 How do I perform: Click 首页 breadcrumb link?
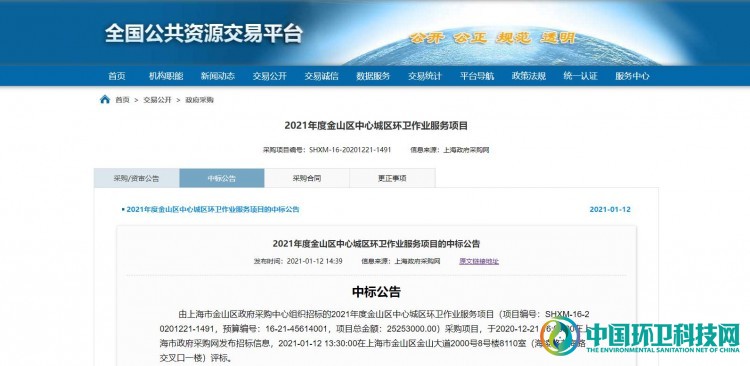click(122, 100)
